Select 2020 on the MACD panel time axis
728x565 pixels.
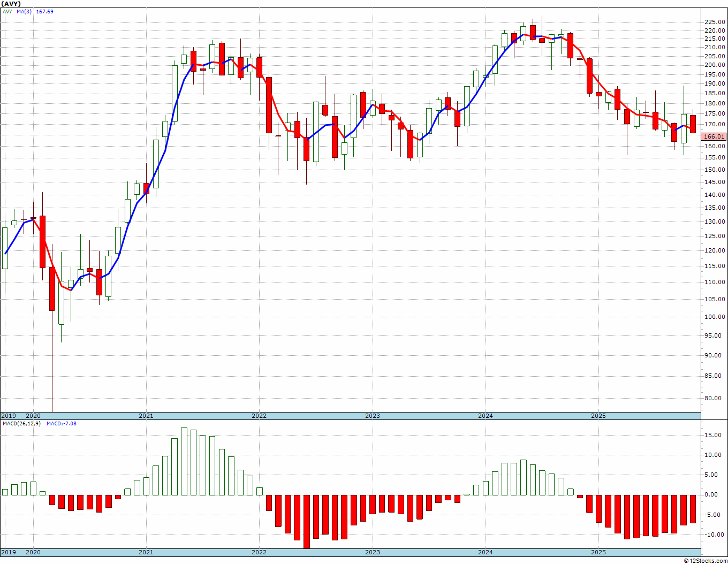pos(33,552)
